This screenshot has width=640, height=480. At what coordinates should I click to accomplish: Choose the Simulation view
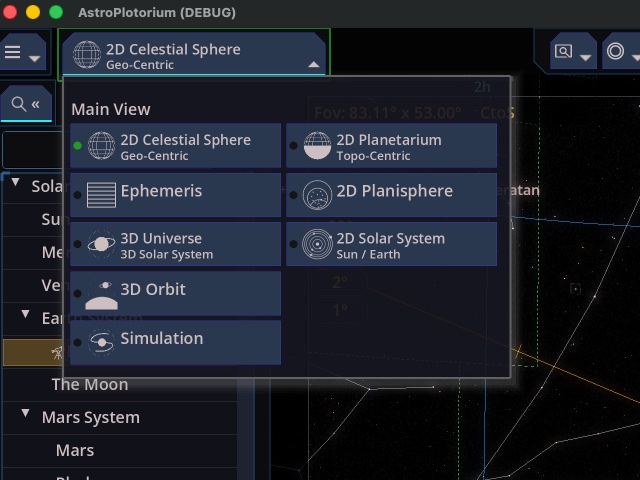[x=176, y=342]
